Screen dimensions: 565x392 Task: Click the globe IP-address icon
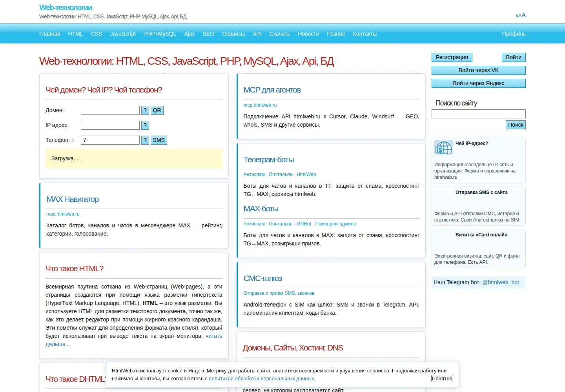point(444,148)
